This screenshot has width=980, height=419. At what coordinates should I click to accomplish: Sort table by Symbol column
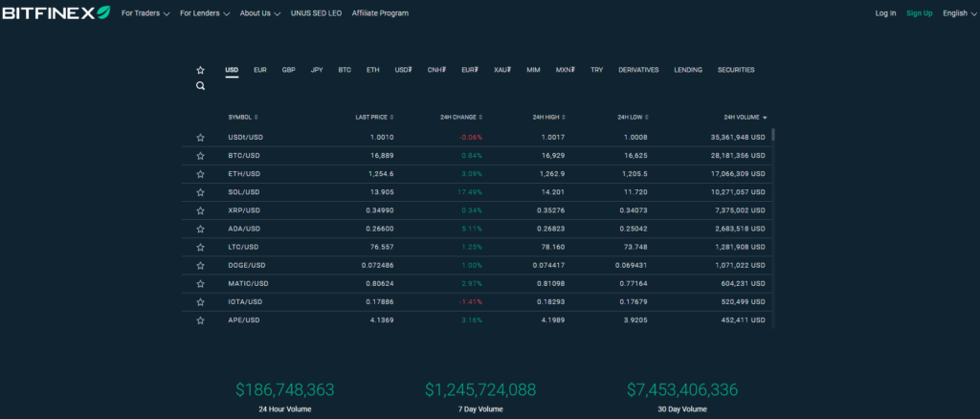point(243,118)
